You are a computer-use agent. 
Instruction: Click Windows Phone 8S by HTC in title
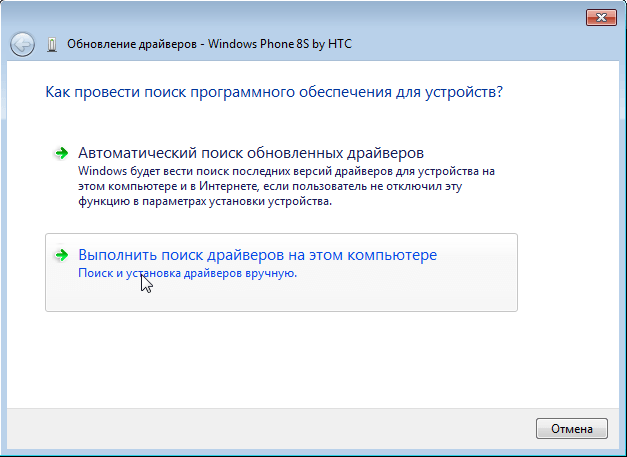coord(280,44)
